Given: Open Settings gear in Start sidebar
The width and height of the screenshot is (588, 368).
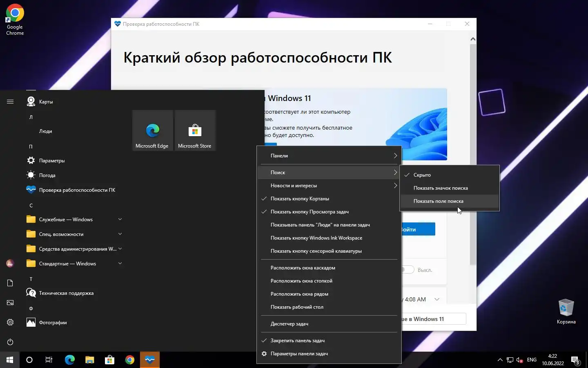Looking at the screenshot, I should (10, 322).
